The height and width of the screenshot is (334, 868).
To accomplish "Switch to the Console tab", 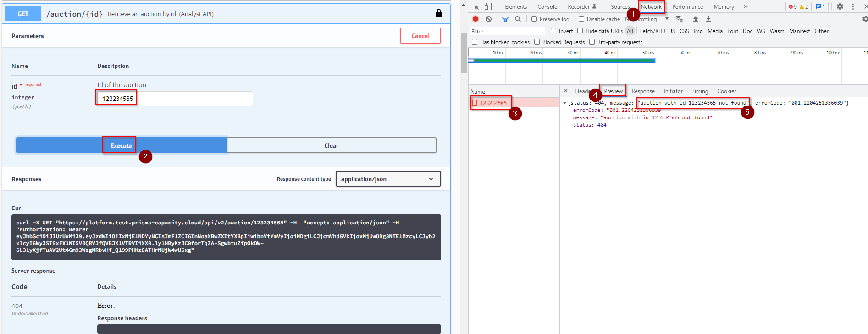I will tap(547, 7).
